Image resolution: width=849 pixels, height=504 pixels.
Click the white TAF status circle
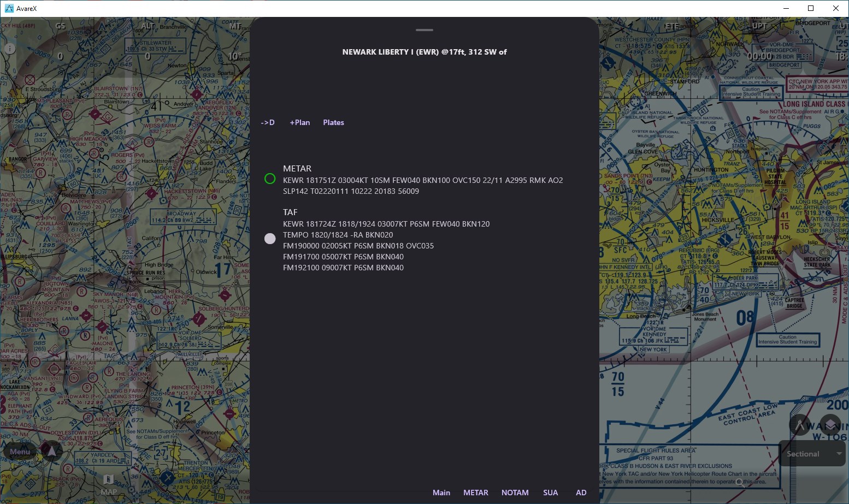[x=270, y=239]
